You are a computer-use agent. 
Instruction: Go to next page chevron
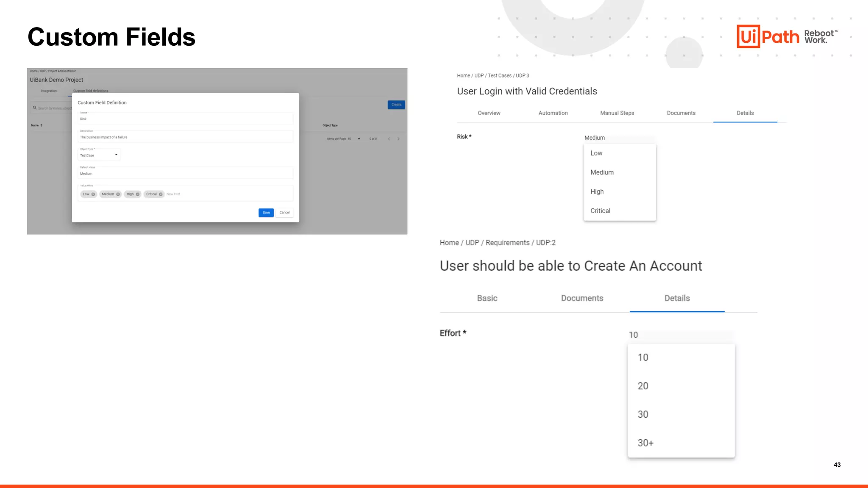pyautogui.click(x=398, y=139)
